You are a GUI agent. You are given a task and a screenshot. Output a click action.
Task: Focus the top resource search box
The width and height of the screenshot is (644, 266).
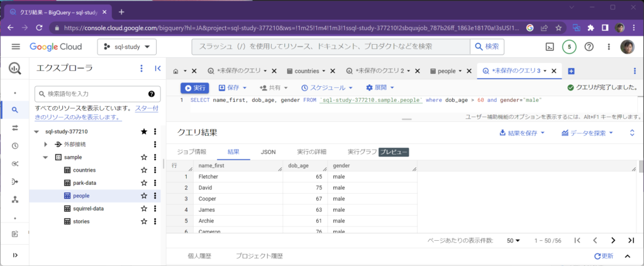coord(331,47)
